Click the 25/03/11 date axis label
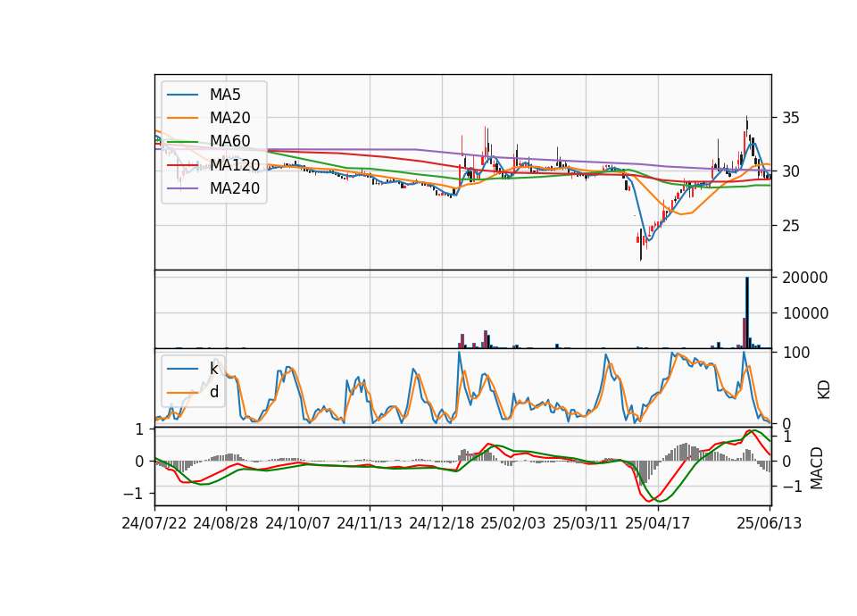The height and width of the screenshot is (616, 857). [x=586, y=523]
